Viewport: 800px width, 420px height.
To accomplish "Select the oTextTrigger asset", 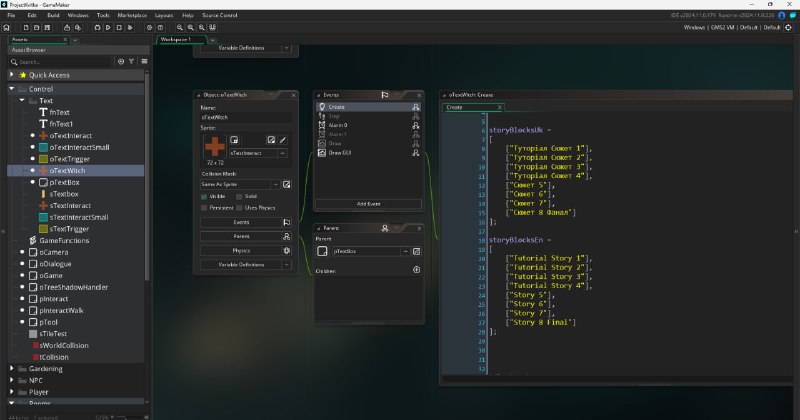I will (69, 159).
